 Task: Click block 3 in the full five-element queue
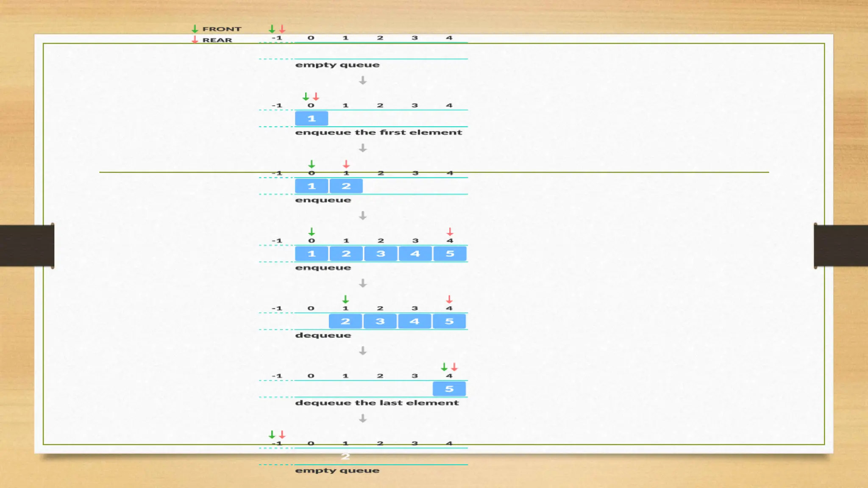coord(381,254)
